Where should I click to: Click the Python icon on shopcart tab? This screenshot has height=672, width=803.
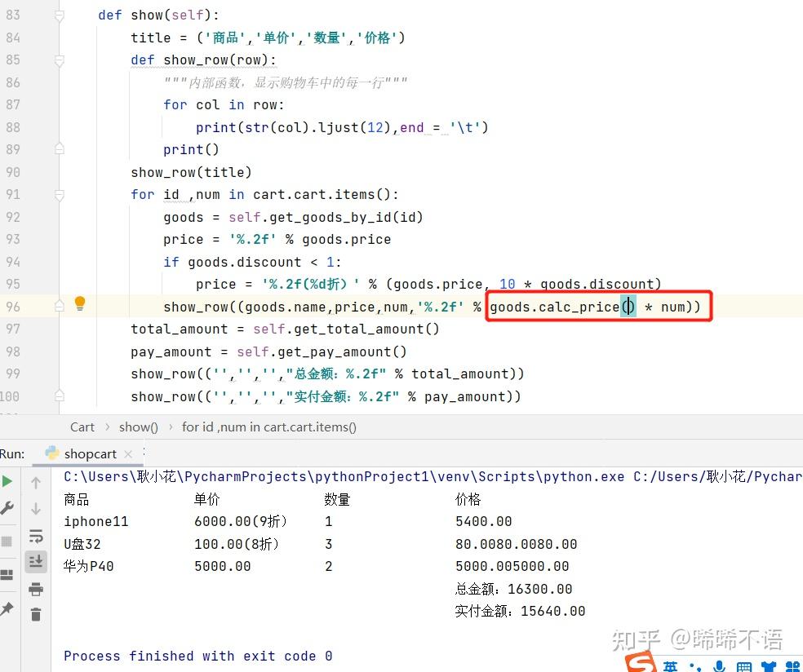(51, 453)
